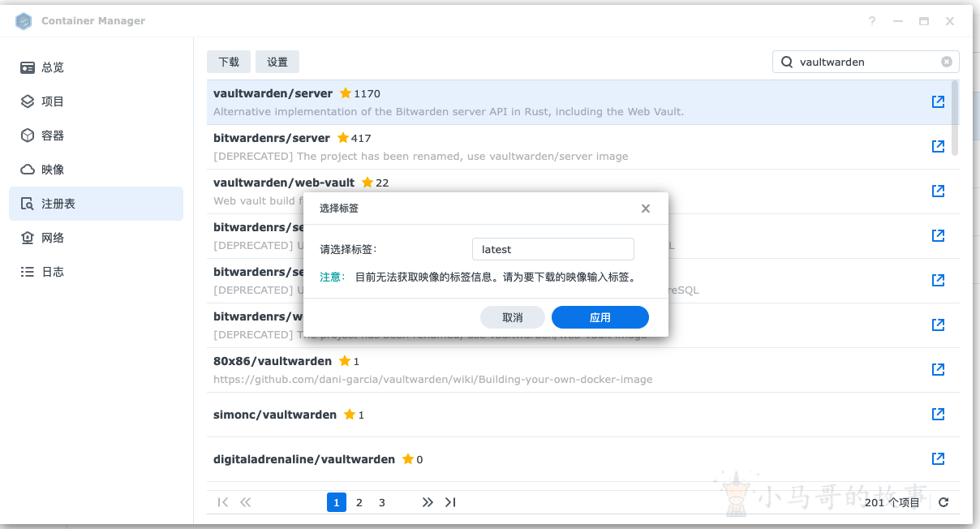Open external link for 80x86/vaultwarden

pos(938,369)
